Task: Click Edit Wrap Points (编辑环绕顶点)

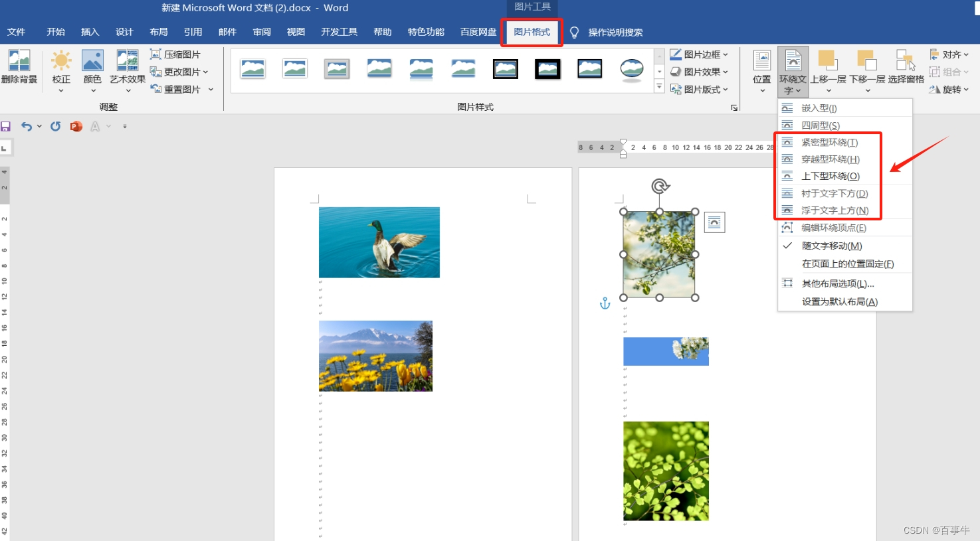Action: pos(845,228)
